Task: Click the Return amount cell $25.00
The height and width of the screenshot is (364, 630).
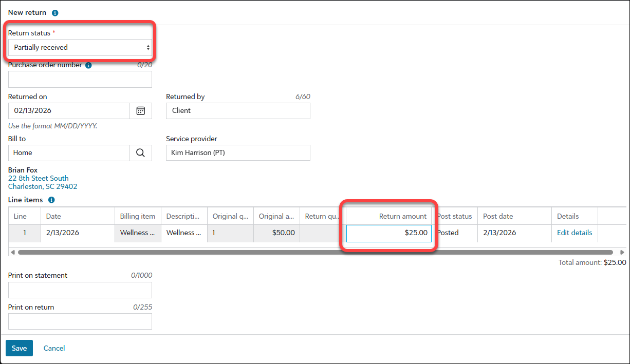Action: [x=388, y=233]
